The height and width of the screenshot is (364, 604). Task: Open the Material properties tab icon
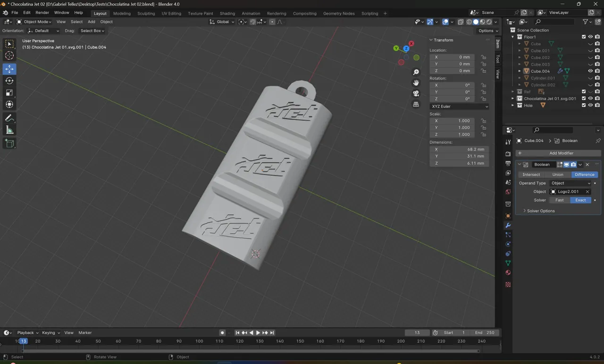pos(508,273)
